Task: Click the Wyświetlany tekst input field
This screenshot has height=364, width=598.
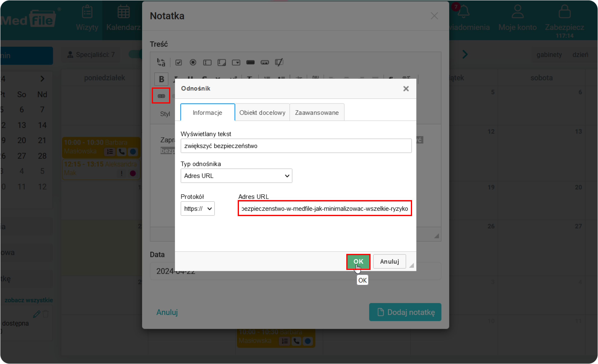Action: tap(296, 146)
